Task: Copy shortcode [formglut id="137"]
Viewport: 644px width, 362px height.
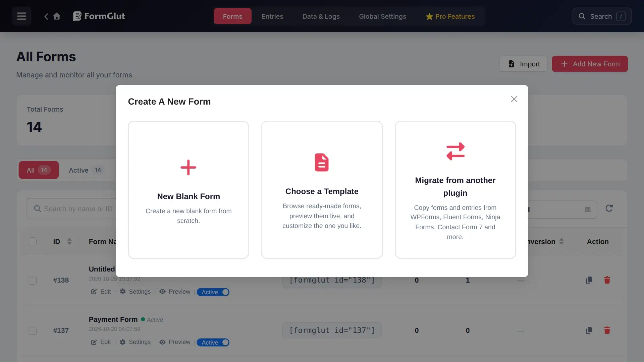Action: (332, 330)
